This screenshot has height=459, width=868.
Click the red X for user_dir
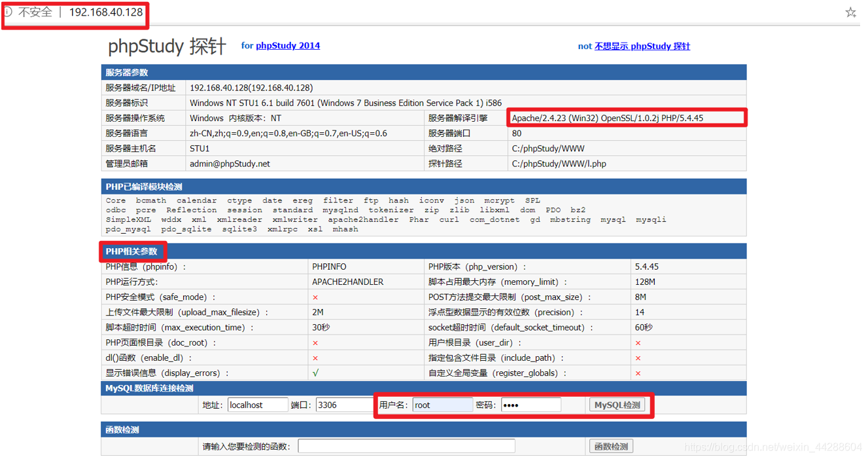638,343
